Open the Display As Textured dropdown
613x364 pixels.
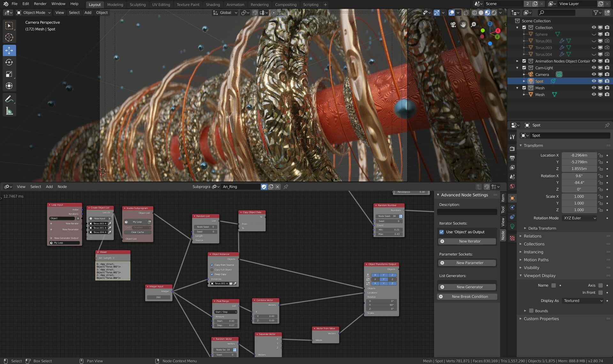click(x=583, y=301)
